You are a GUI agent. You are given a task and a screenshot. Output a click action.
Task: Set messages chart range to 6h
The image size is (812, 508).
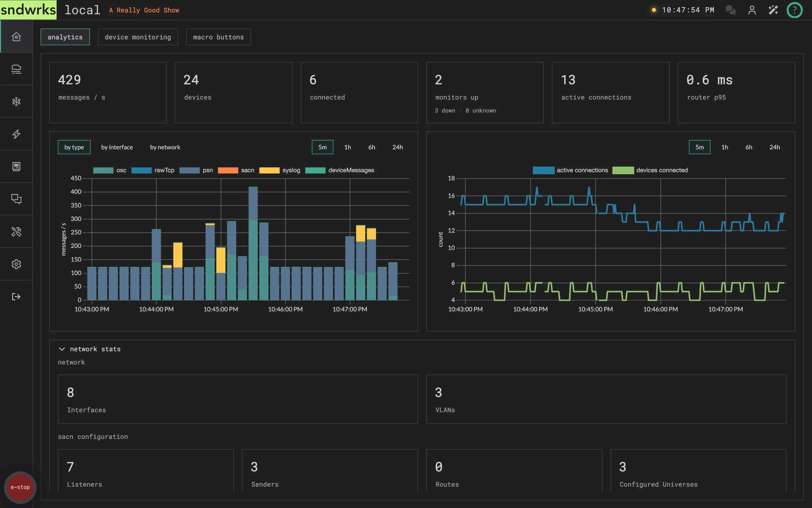pyautogui.click(x=372, y=147)
